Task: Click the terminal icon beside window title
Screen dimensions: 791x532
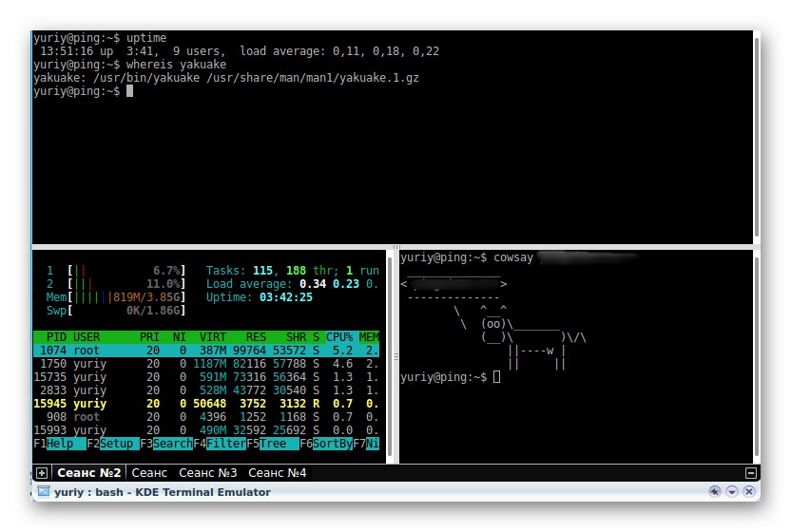Action: (44, 491)
